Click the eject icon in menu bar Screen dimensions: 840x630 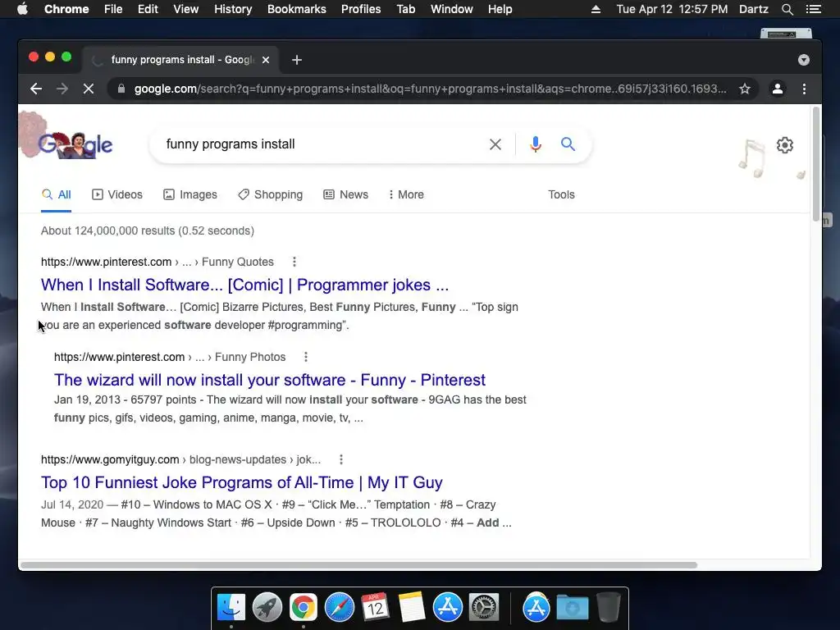596,9
